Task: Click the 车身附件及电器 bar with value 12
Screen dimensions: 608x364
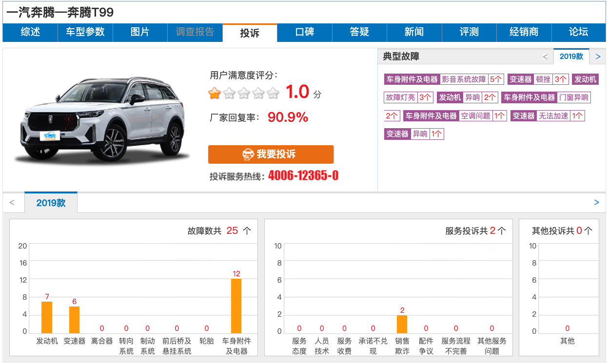Action: pos(236,306)
